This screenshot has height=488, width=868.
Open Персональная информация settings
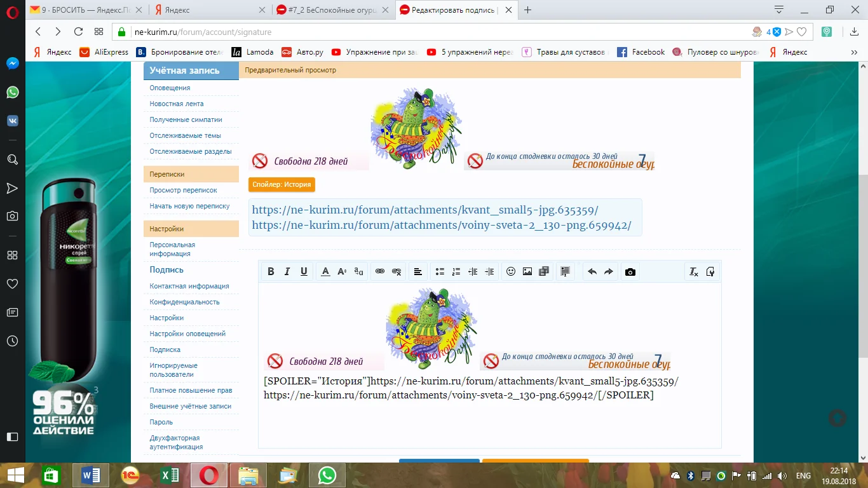click(172, 249)
